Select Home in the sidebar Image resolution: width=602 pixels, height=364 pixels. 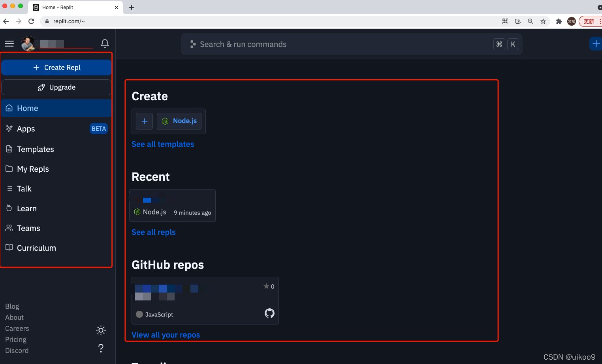click(x=56, y=108)
